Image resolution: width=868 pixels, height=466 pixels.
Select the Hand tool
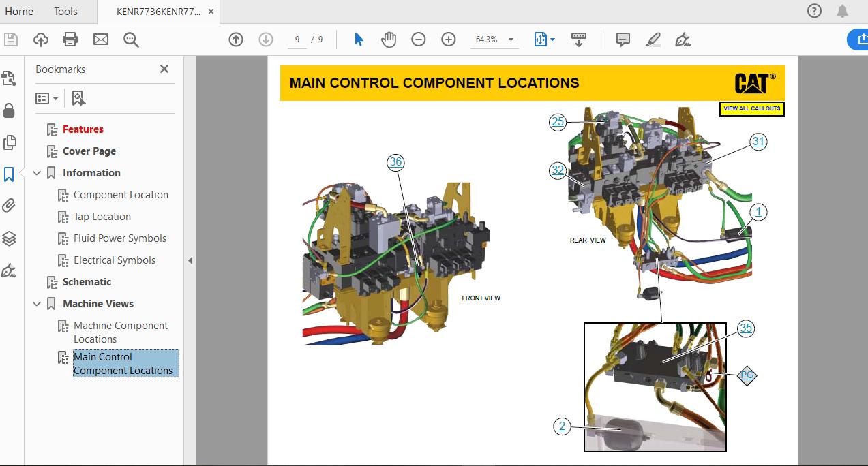[389, 39]
